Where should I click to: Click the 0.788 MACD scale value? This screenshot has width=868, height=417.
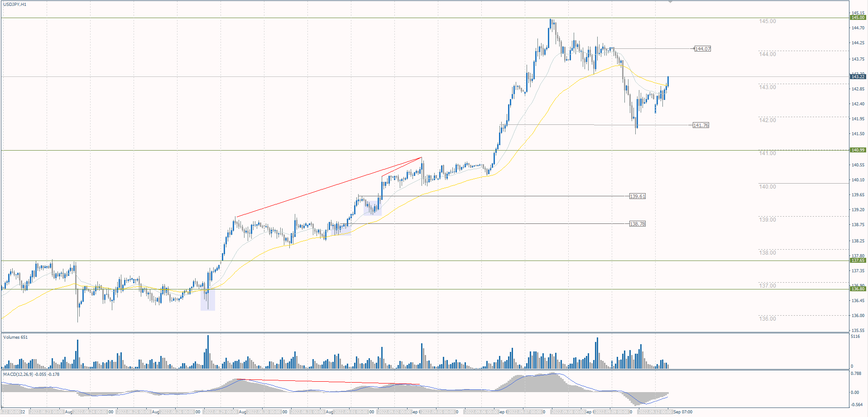(856, 374)
